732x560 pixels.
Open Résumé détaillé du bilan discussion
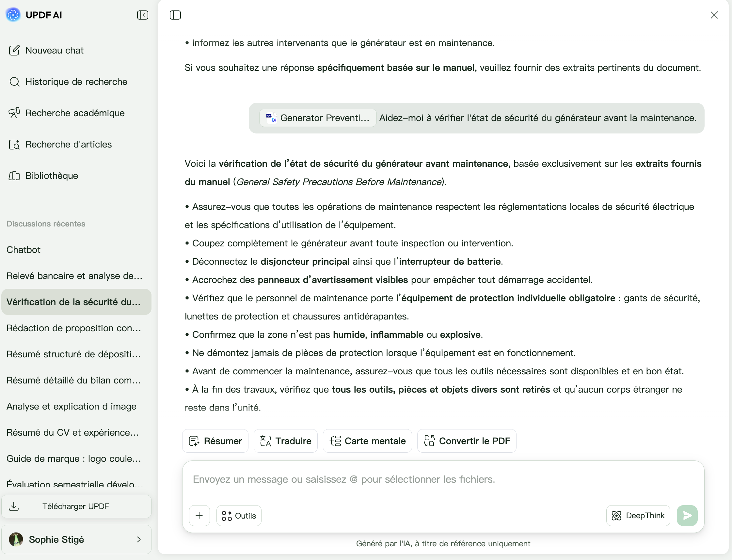76,380
